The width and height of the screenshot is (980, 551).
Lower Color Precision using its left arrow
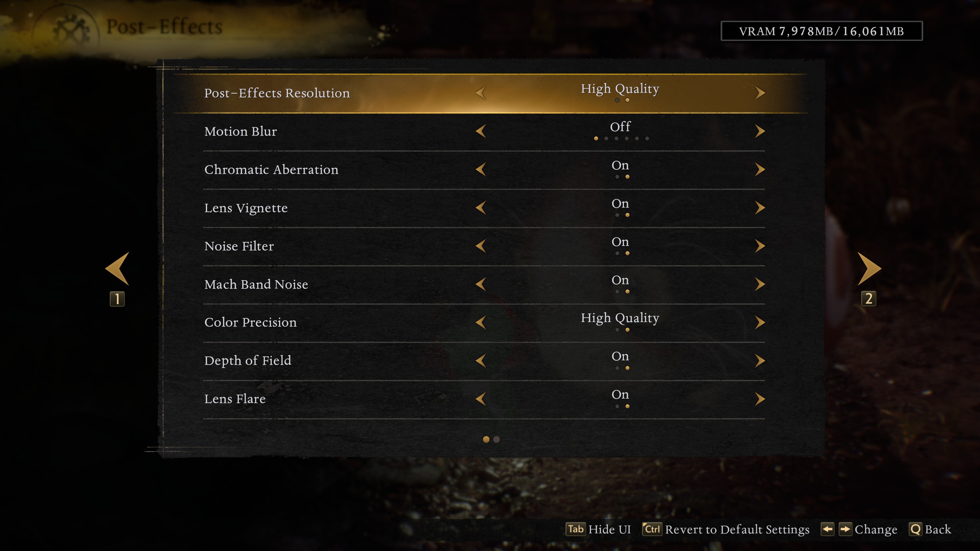[481, 322]
